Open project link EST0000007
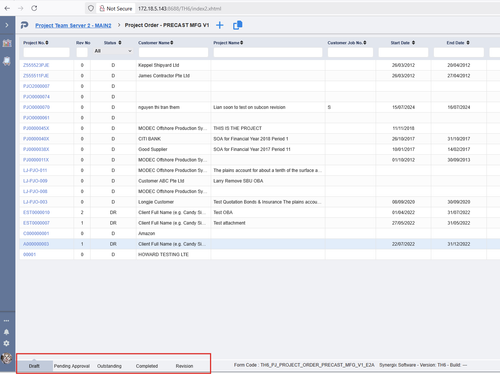Viewport: 500px width, 374px height. [x=36, y=223]
